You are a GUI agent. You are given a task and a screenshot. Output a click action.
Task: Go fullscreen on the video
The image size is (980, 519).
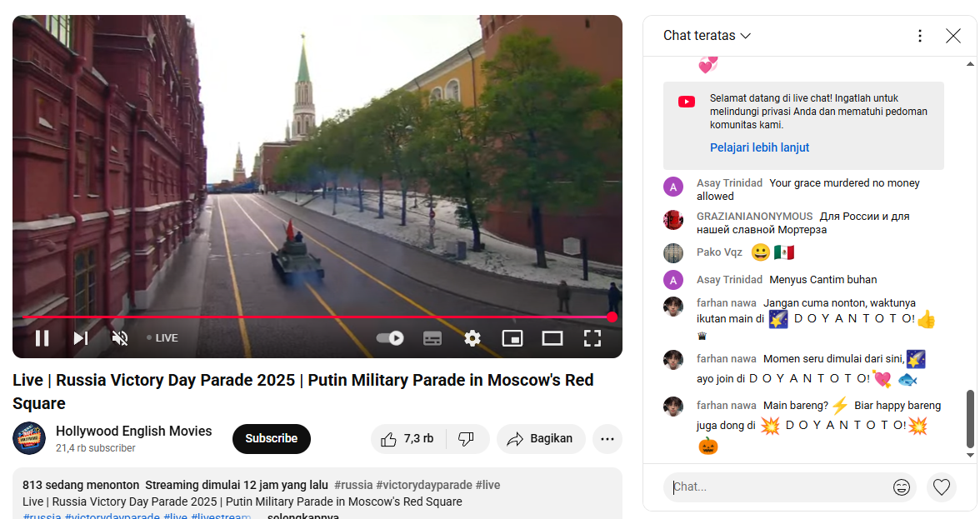tap(592, 338)
